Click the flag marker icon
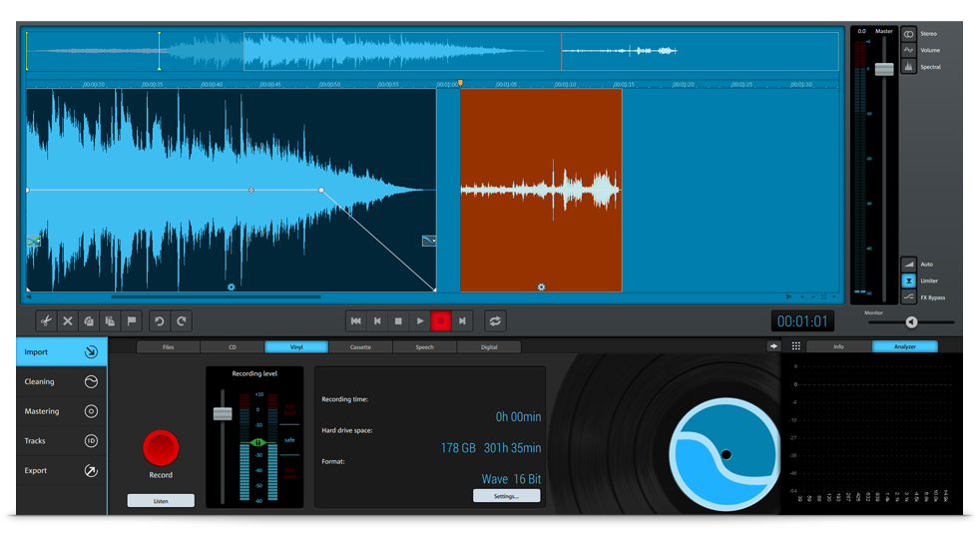 point(131,321)
